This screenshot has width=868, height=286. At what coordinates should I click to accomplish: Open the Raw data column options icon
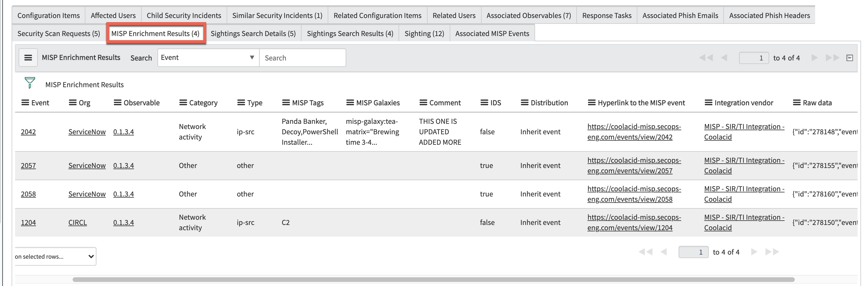click(x=797, y=103)
